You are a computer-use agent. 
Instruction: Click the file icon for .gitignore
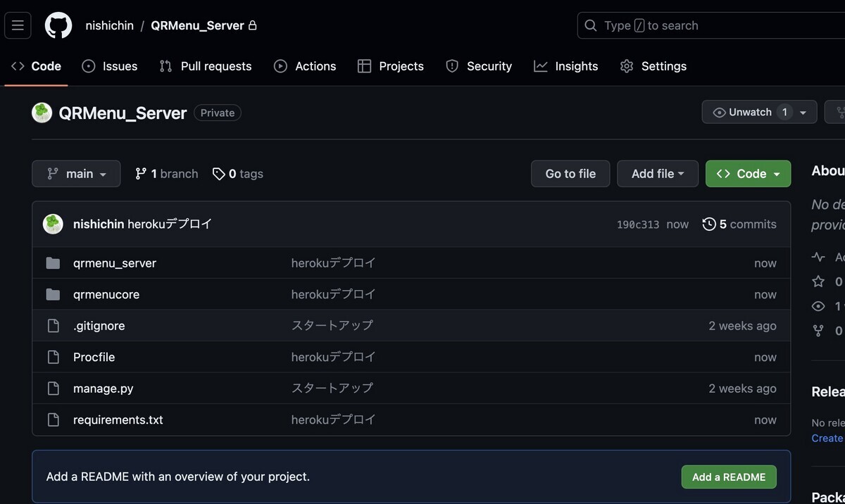pos(53,326)
